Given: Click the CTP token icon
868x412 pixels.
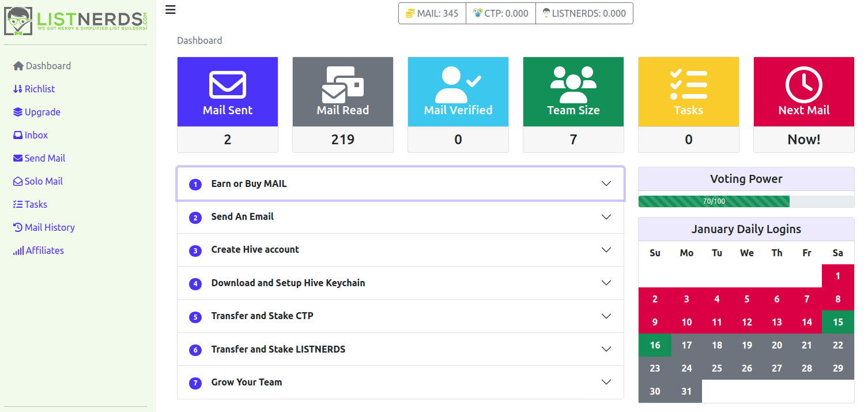Looking at the screenshot, I should (x=477, y=13).
